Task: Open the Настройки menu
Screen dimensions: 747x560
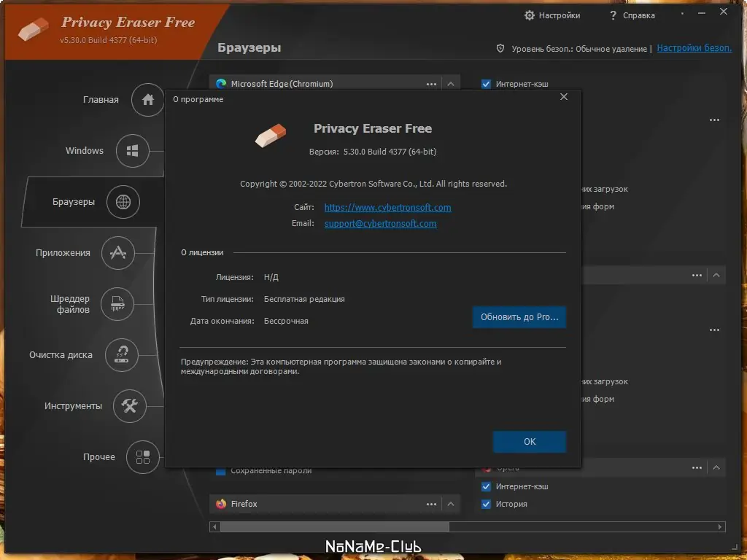Action: pyautogui.click(x=552, y=15)
